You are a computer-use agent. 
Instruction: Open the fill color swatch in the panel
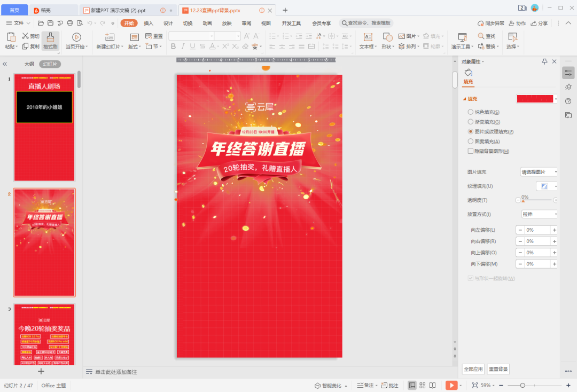point(535,98)
